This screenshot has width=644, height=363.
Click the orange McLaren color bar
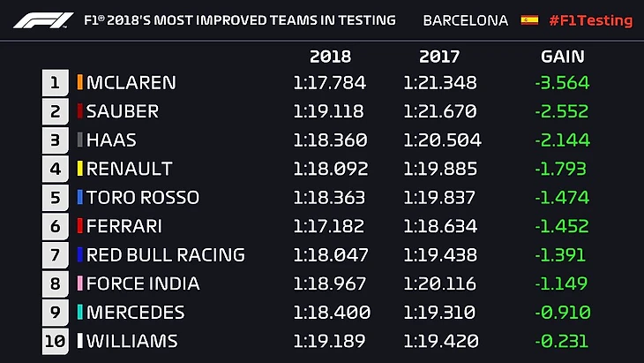click(80, 83)
